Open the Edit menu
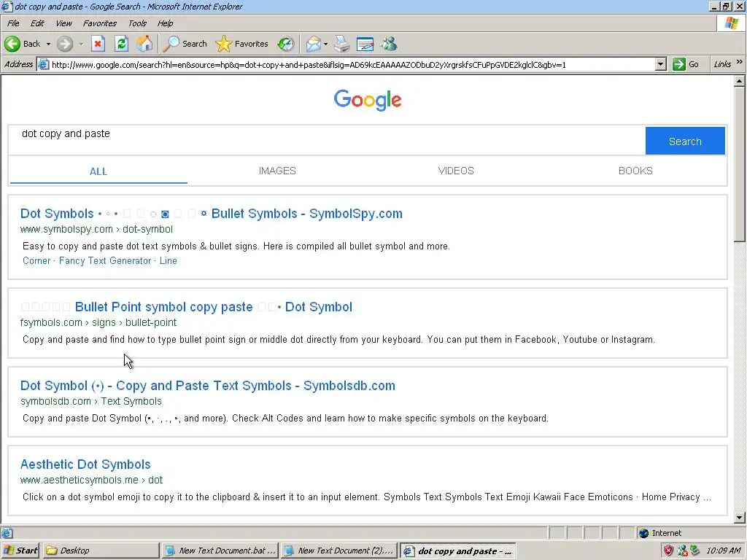This screenshot has width=747, height=560. (x=37, y=23)
